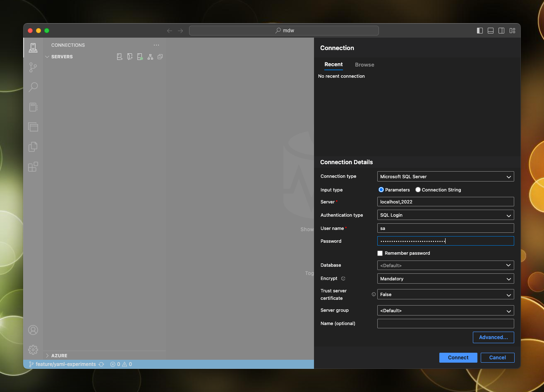
Task: Toggle secondary side bar layout icon
Action: click(501, 31)
